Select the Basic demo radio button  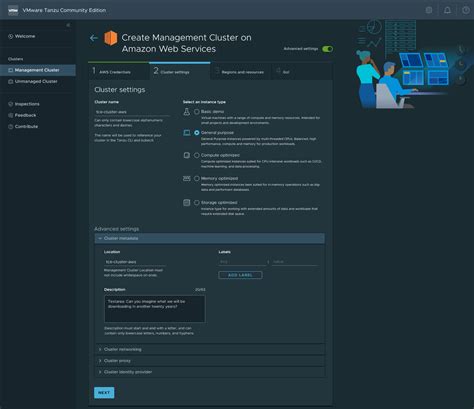197,112
